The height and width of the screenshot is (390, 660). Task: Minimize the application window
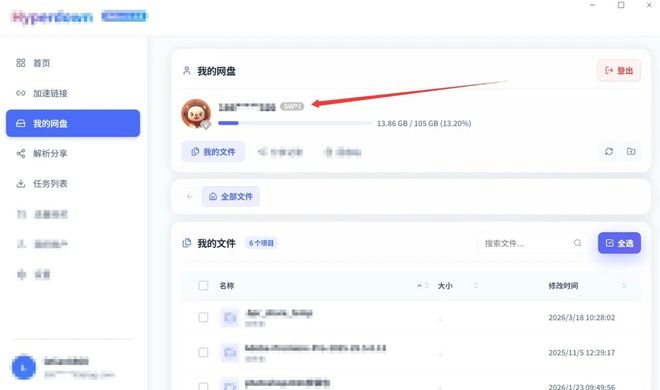[593, 5]
